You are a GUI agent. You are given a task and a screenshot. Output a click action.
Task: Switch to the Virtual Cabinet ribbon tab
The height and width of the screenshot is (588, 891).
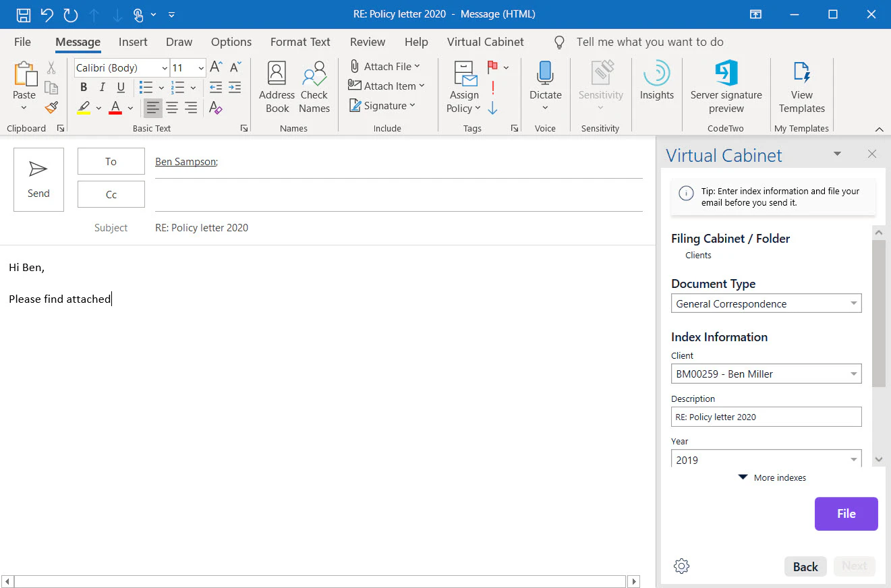485,42
